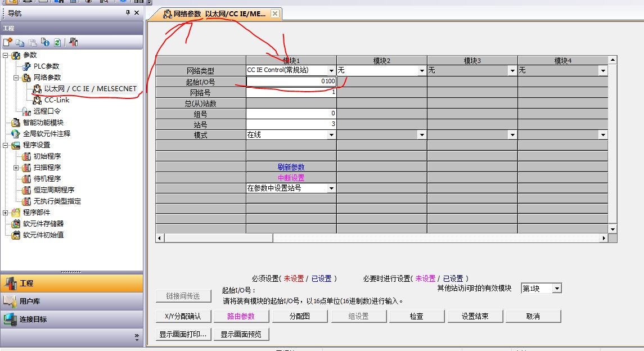Viewport: 644px width, 351px height.
Task: Click the new item icon in project toolbar
Action: pyautogui.click(x=8, y=42)
